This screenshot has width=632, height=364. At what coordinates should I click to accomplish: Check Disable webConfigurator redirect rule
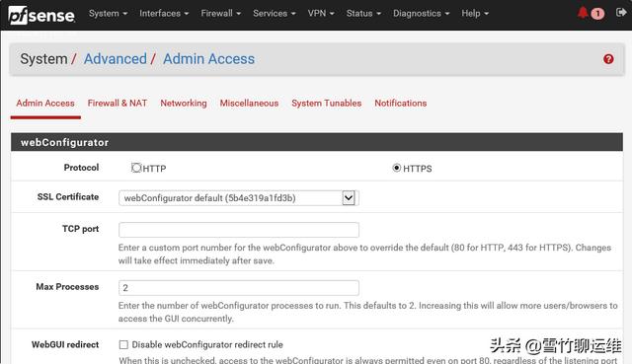coord(123,344)
